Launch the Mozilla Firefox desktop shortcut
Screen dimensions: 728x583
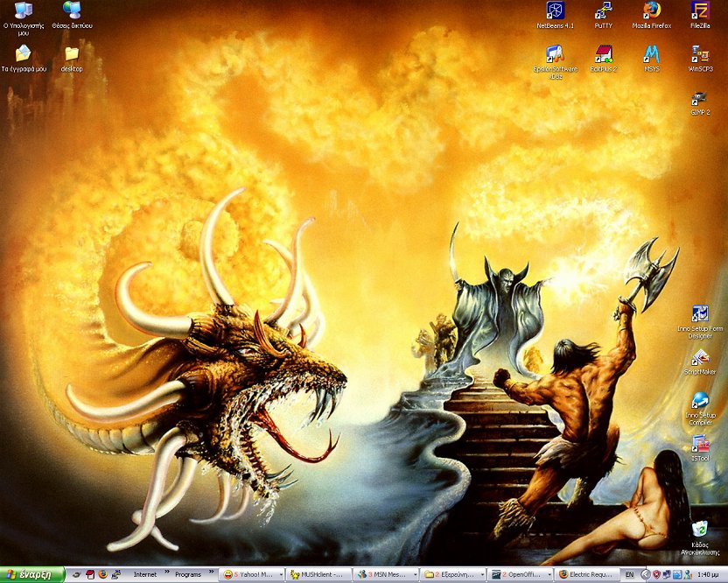click(x=652, y=16)
